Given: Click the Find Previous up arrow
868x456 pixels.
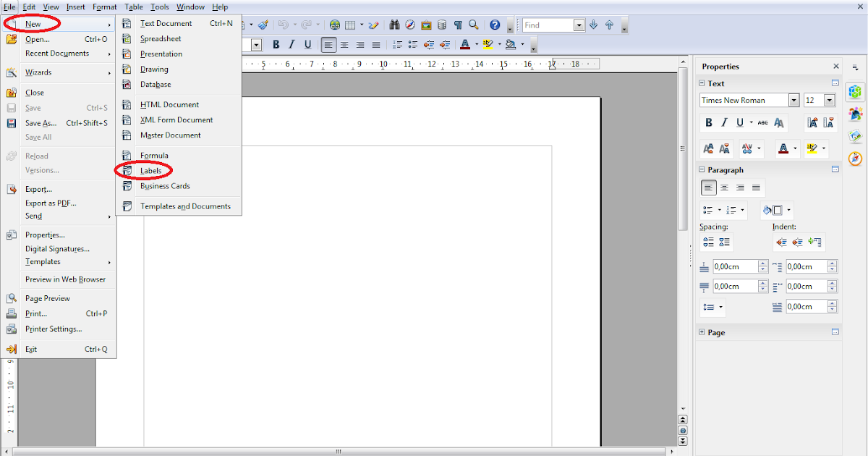Looking at the screenshot, I should pyautogui.click(x=609, y=25).
